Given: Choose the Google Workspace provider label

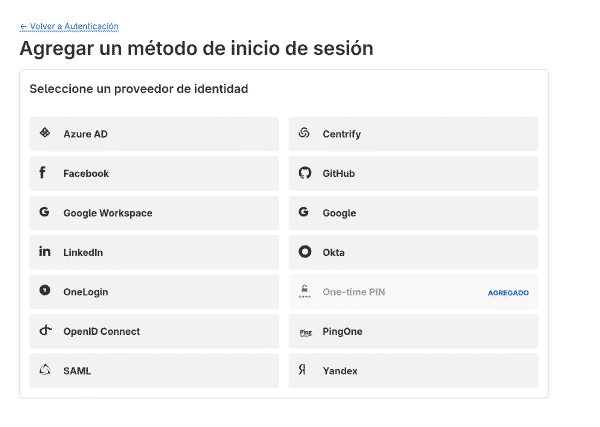Looking at the screenshot, I should [x=108, y=213].
